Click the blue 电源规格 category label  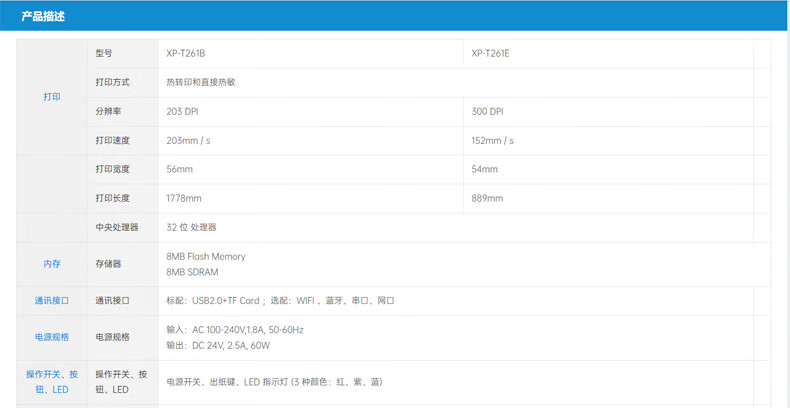coord(52,338)
